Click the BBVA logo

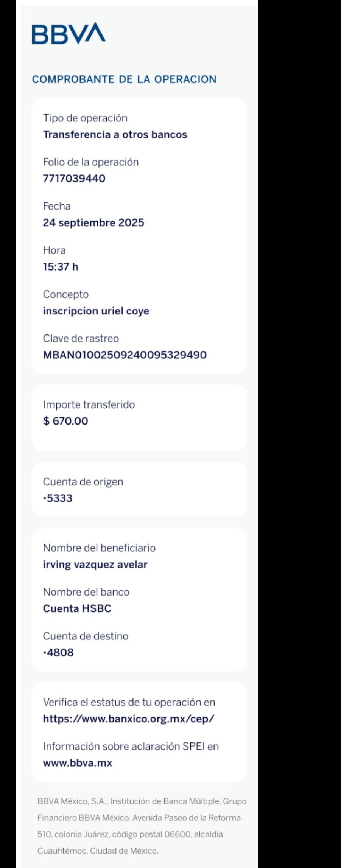point(69,34)
